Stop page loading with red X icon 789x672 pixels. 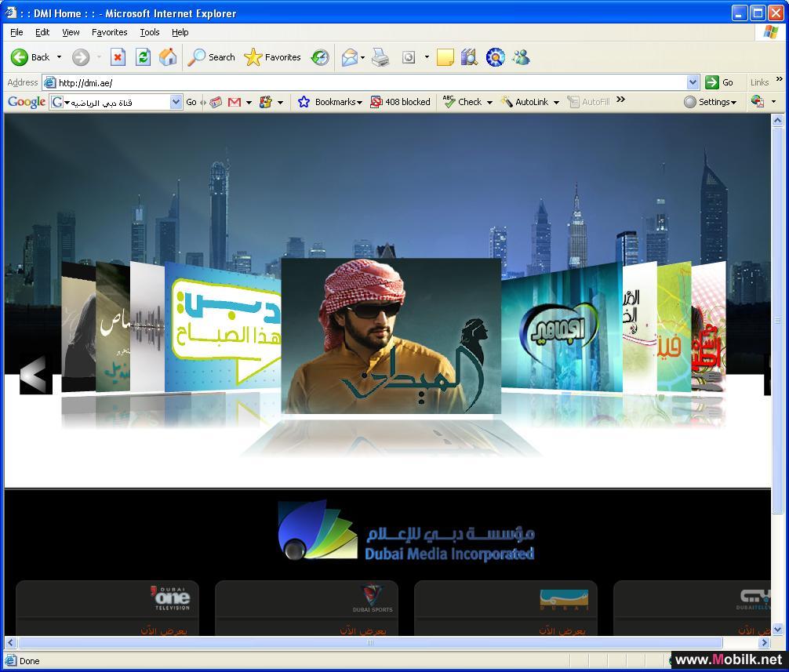click(x=118, y=57)
